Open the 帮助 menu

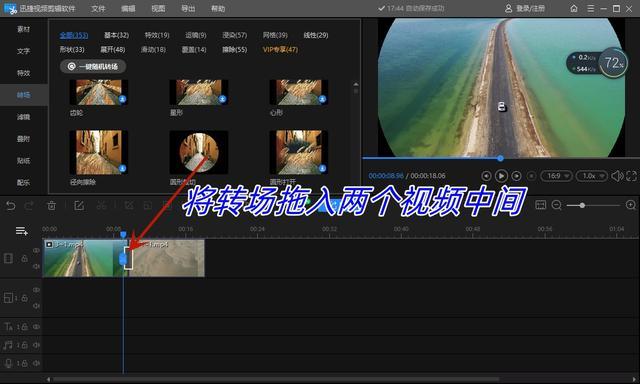[x=218, y=9]
